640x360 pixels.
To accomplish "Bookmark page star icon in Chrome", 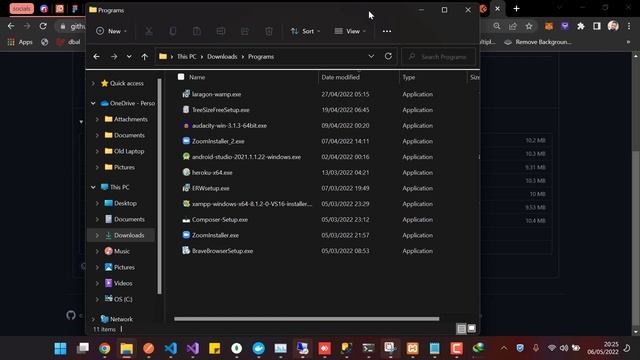I will point(529,26).
